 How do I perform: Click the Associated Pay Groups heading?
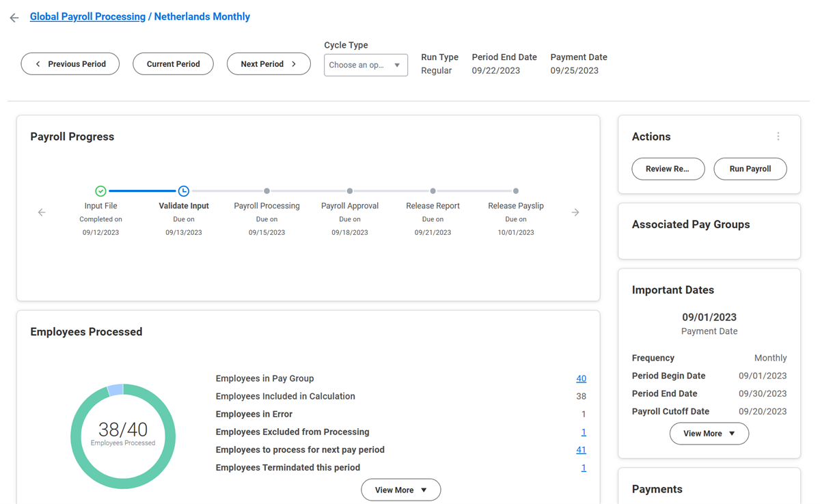[x=691, y=225]
